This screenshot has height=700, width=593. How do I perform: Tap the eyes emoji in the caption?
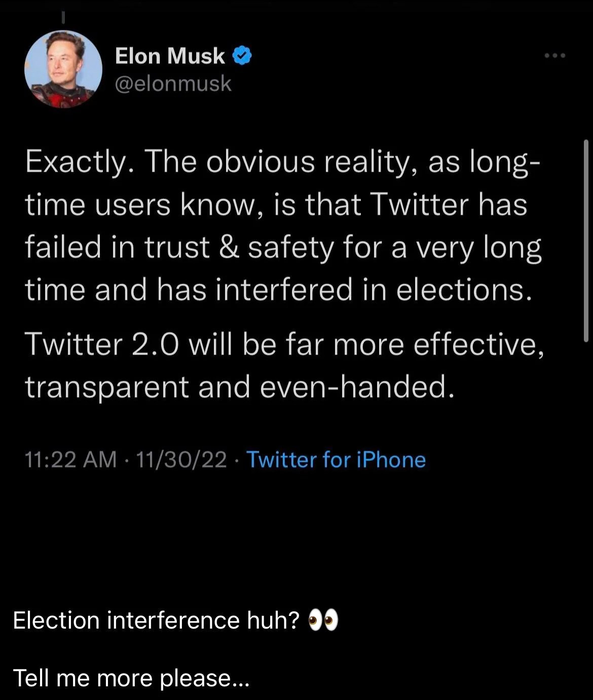(x=323, y=620)
